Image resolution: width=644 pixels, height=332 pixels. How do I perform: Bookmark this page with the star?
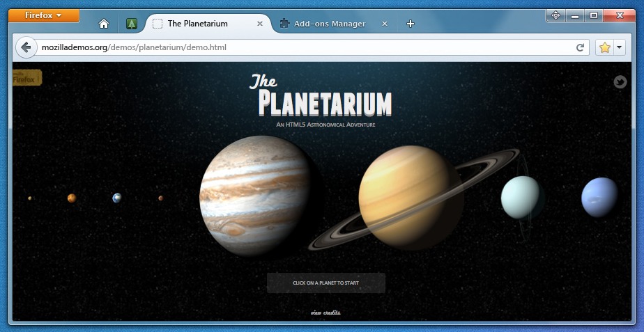(604, 47)
